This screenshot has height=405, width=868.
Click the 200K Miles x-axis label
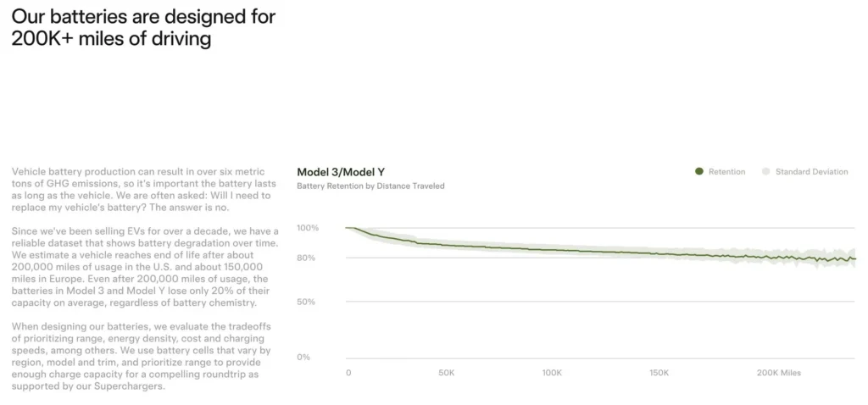pos(778,372)
